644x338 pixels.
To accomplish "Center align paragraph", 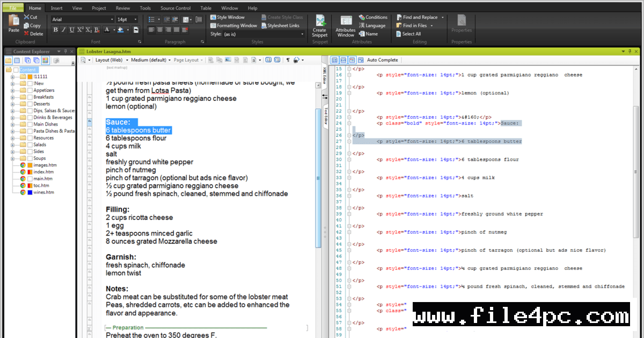I will [160, 30].
